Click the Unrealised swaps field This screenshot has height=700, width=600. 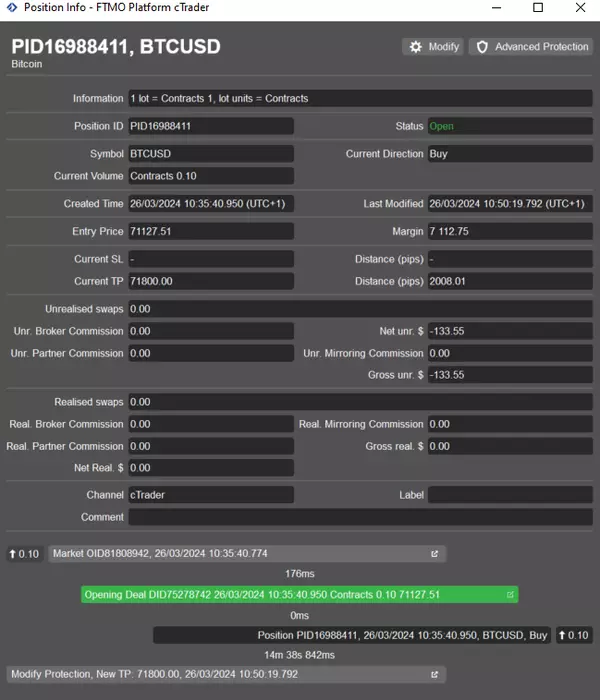(x=360, y=309)
